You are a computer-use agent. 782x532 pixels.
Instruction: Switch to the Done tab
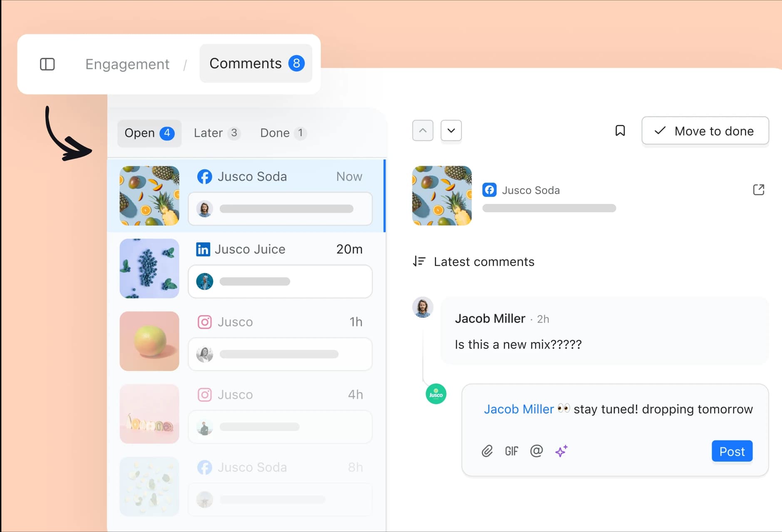[x=283, y=133]
